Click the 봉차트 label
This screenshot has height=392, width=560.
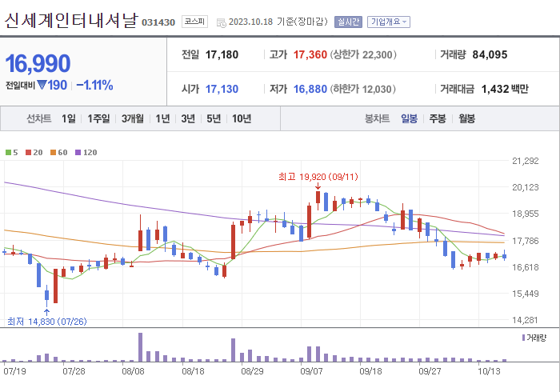click(x=377, y=118)
